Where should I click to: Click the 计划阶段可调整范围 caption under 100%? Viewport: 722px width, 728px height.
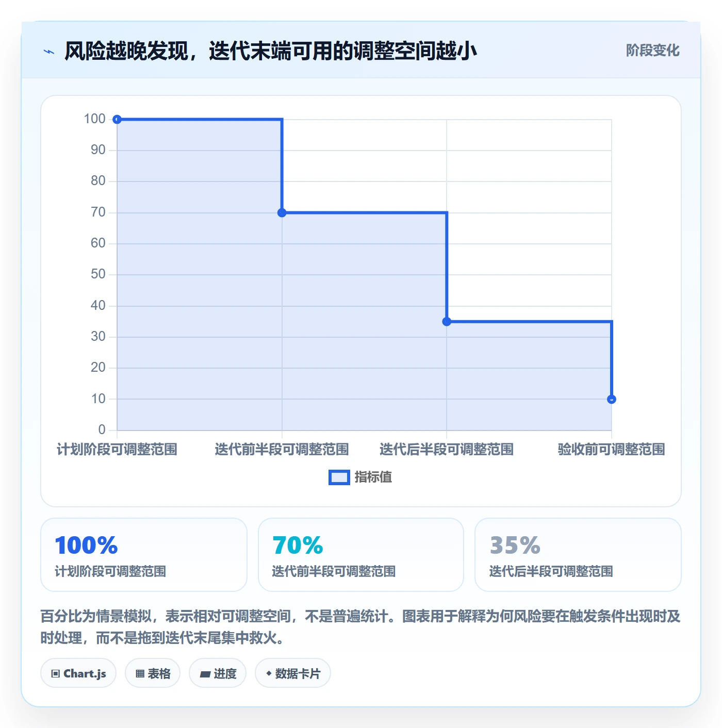(110, 571)
